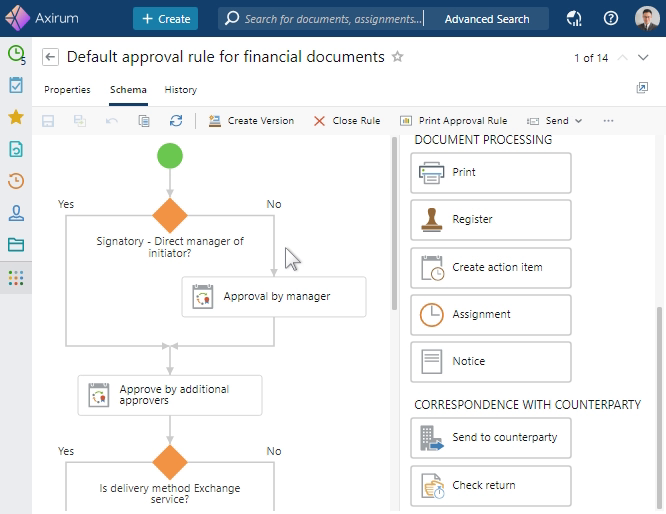
Task: Open the Inbox clock icon in sidebar
Action: pyautogui.click(x=16, y=54)
